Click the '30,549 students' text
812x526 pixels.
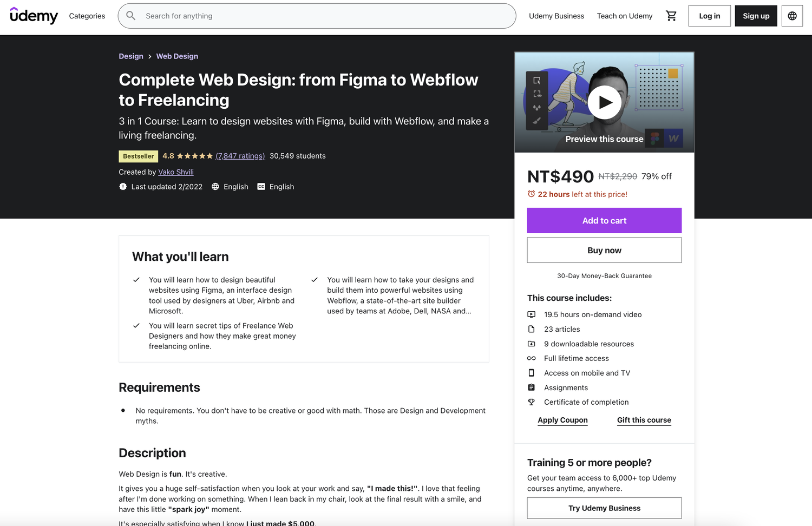[298, 156]
